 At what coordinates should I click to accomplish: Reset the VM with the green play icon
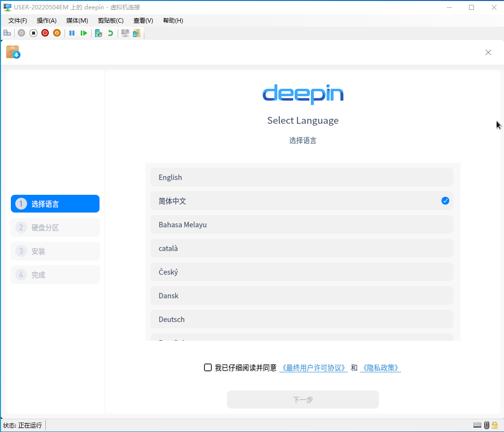84,33
